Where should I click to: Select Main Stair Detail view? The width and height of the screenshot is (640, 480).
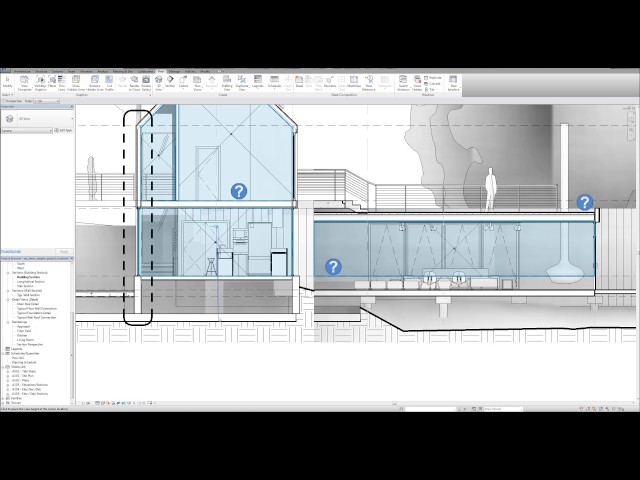[28, 304]
